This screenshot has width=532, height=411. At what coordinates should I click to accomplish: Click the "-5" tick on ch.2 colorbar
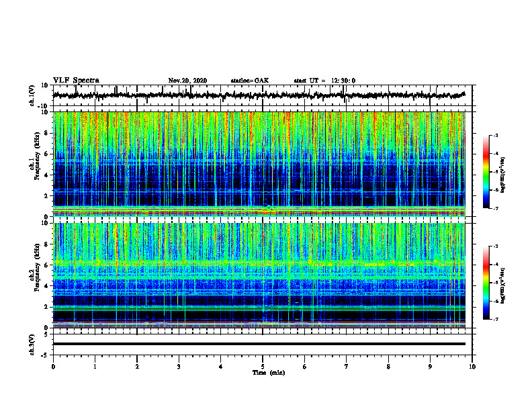pyautogui.click(x=495, y=283)
